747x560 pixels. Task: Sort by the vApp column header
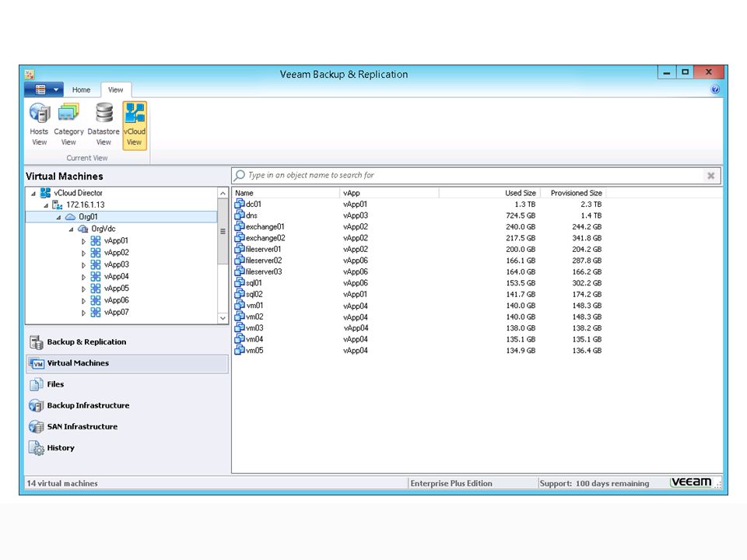[x=389, y=193]
